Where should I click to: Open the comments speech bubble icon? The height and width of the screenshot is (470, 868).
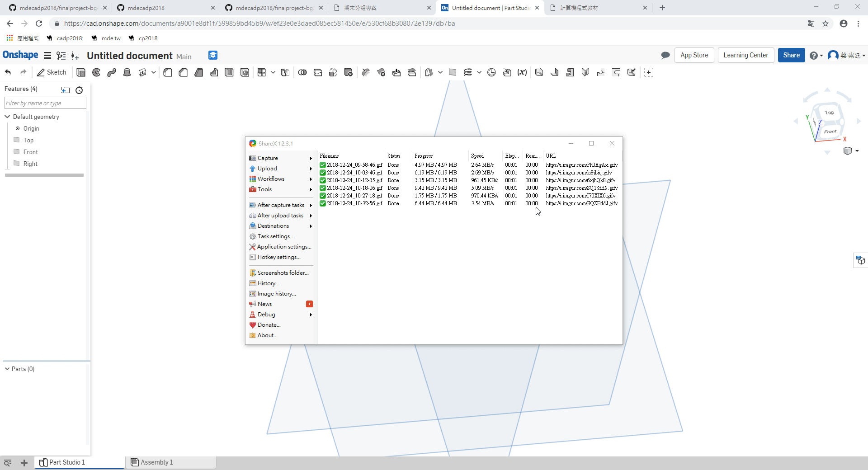665,55
